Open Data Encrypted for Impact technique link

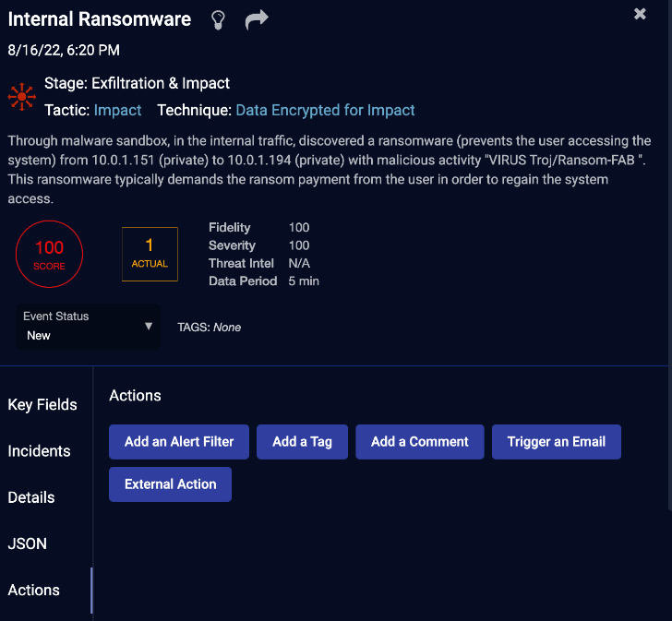click(325, 110)
